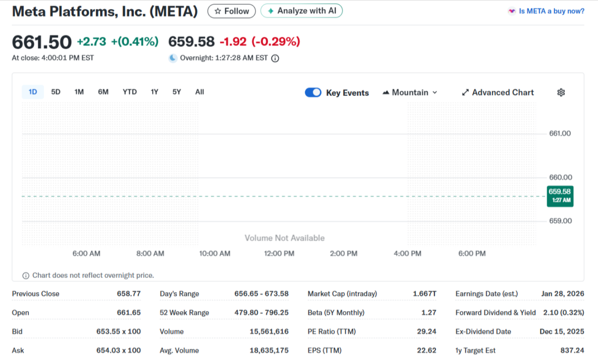This screenshot has width=598, height=364.
Task: Click the Volume value 15,561,616
Action: tap(269, 331)
